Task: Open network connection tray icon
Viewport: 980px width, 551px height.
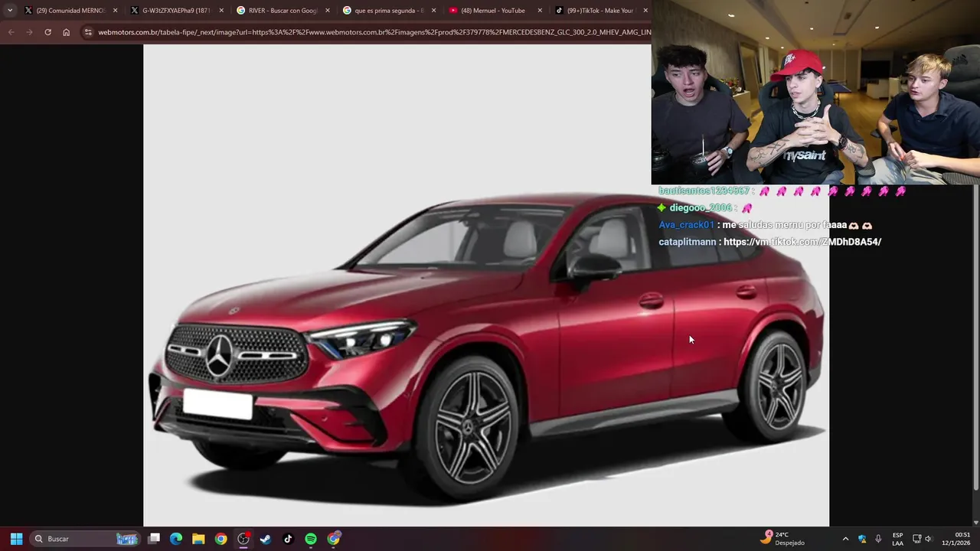Action: coord(916,539)
